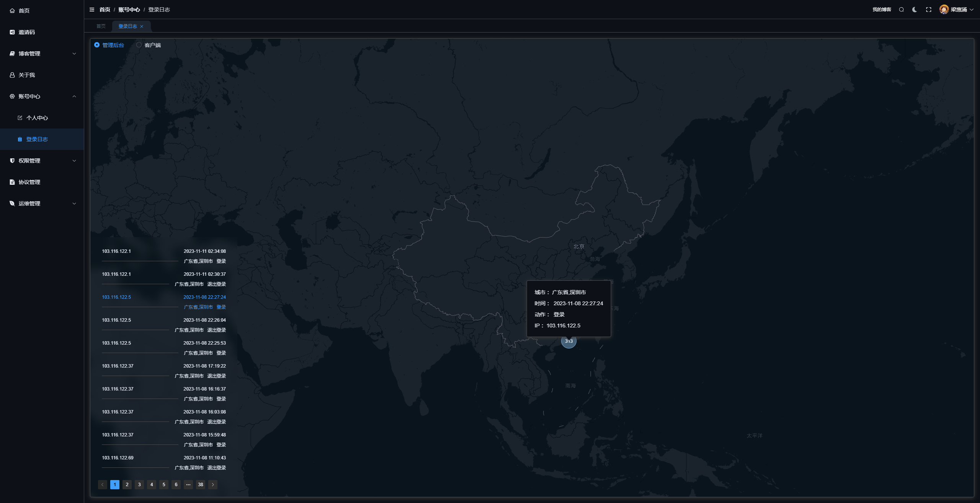Open the 关于我 sidebar entry

27,75
